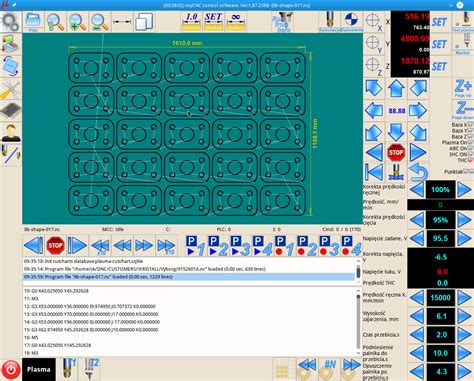Click the torch simulation icon in toolbar
Viewport: 474px width, 381px height.
329,22
